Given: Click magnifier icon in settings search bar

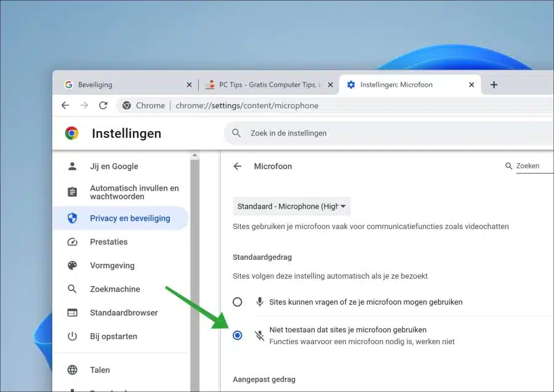Looking at the screenshot, I should [x=236, y=133].
